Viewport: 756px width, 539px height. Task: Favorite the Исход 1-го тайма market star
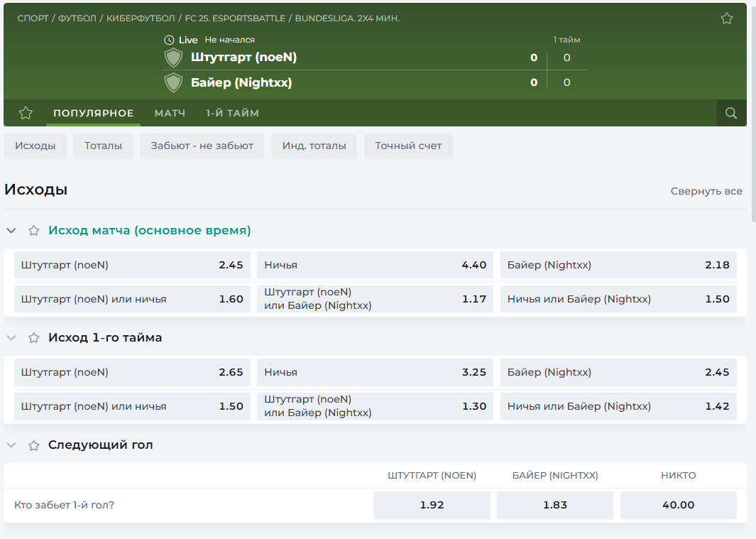click(x=33, y=338)
